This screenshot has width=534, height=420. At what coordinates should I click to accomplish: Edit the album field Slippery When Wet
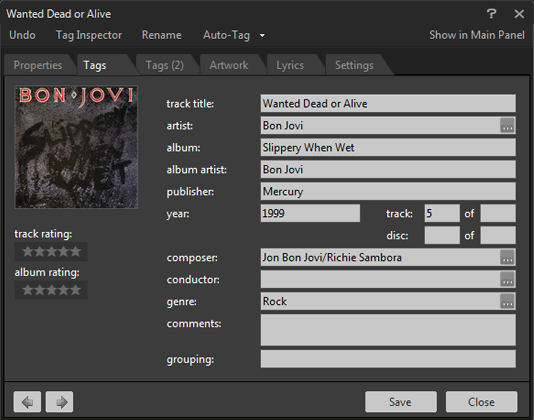coord(388,147)
